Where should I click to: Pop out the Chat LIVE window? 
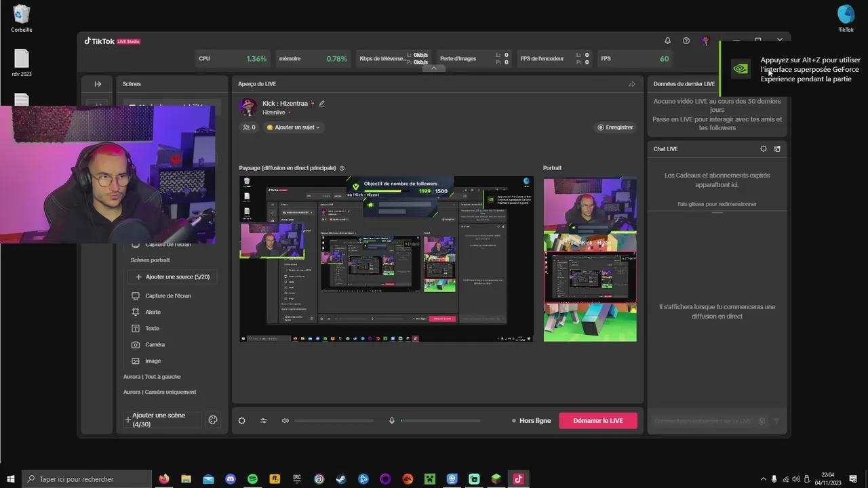point(777,149)
